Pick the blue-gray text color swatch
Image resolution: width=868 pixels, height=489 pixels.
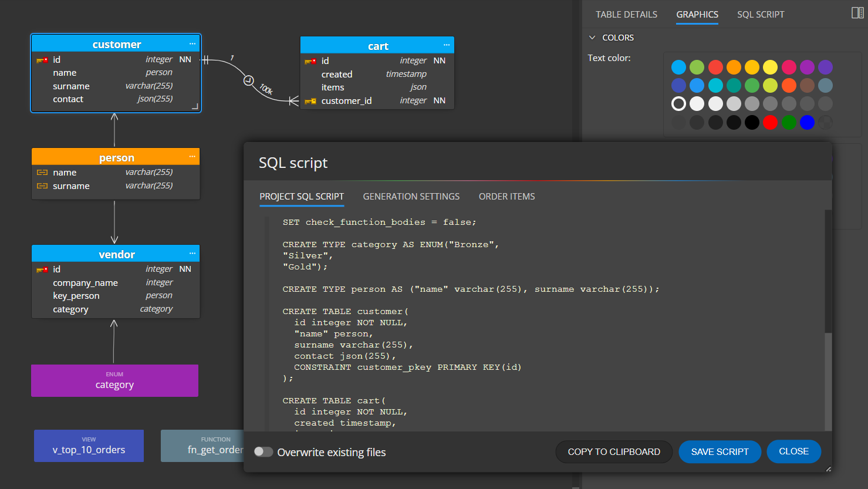point(826,86)
